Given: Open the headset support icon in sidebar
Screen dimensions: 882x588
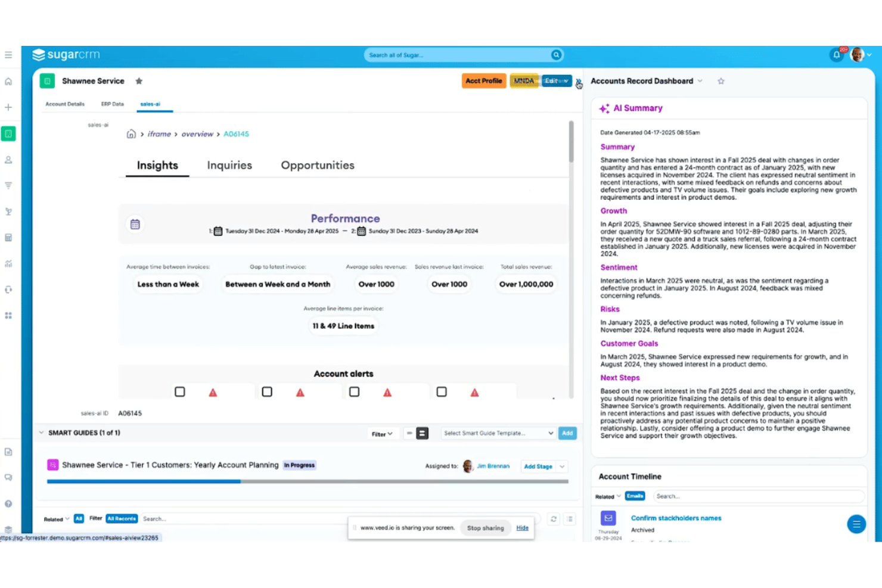Looking at the screenshot, I should [8, 290].
